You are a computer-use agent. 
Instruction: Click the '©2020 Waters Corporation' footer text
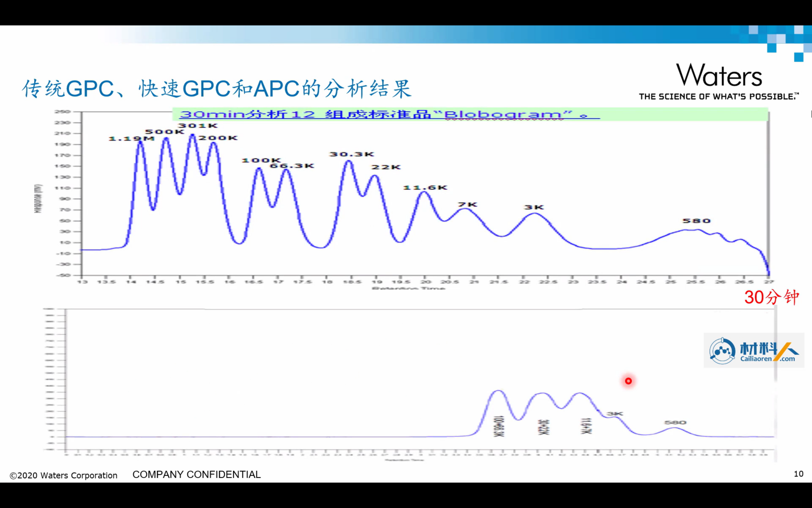point(63,476)
